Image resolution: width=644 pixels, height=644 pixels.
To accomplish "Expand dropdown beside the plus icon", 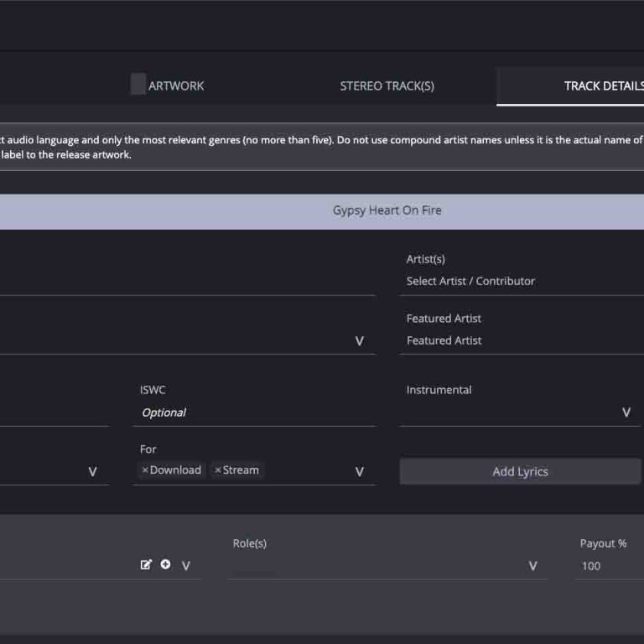I will tap(186, 566).
